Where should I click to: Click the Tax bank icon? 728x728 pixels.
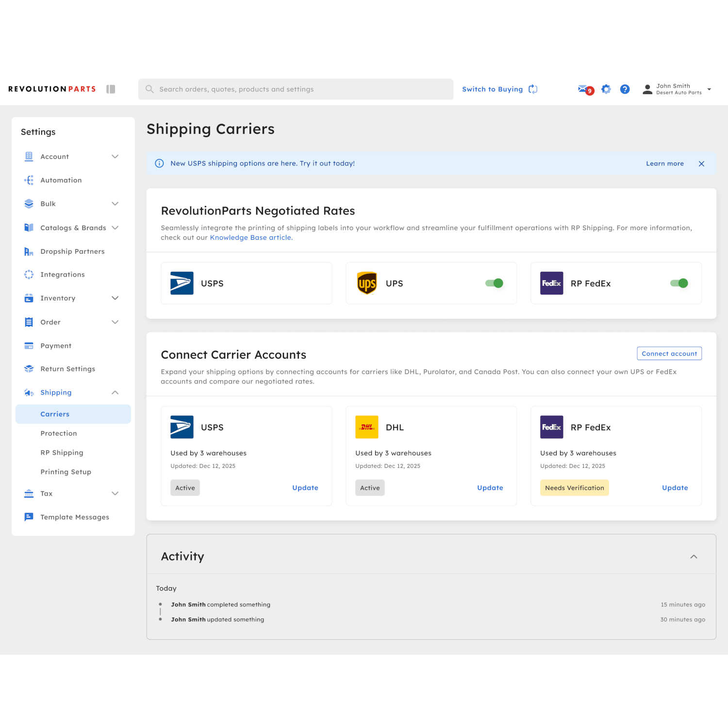pyautogui.click(x=29, y=494)
